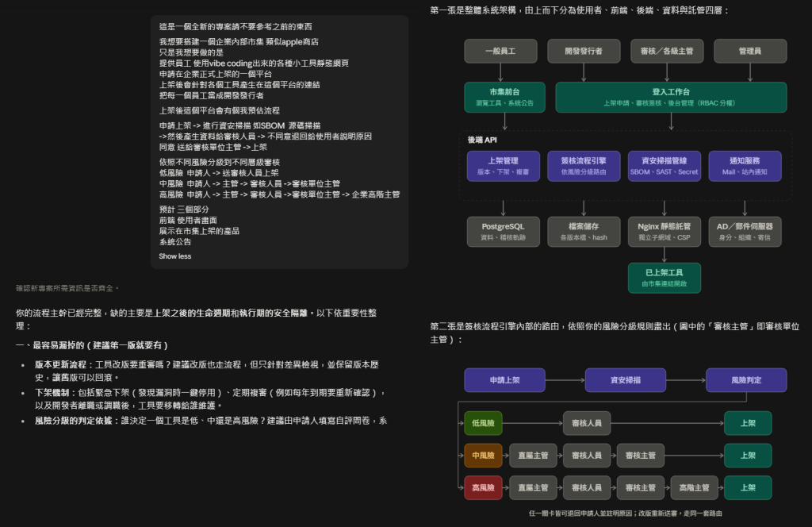
Task: Select the 審核／各級主管 node
Action: point(667,52)
